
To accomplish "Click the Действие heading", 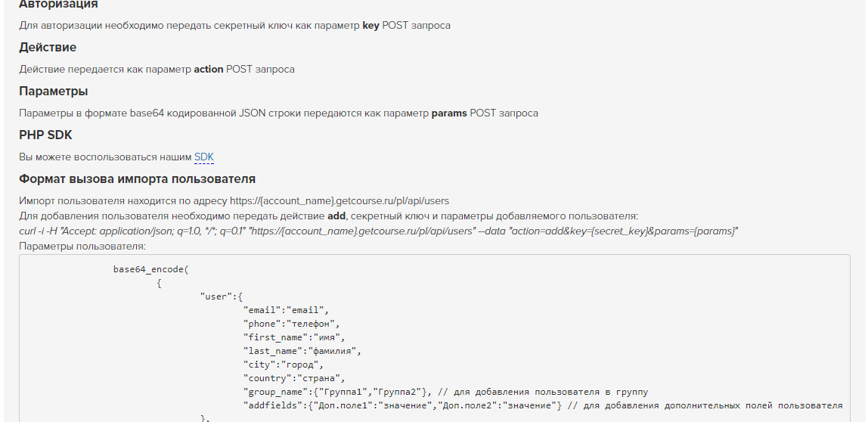I will (48, 48).
